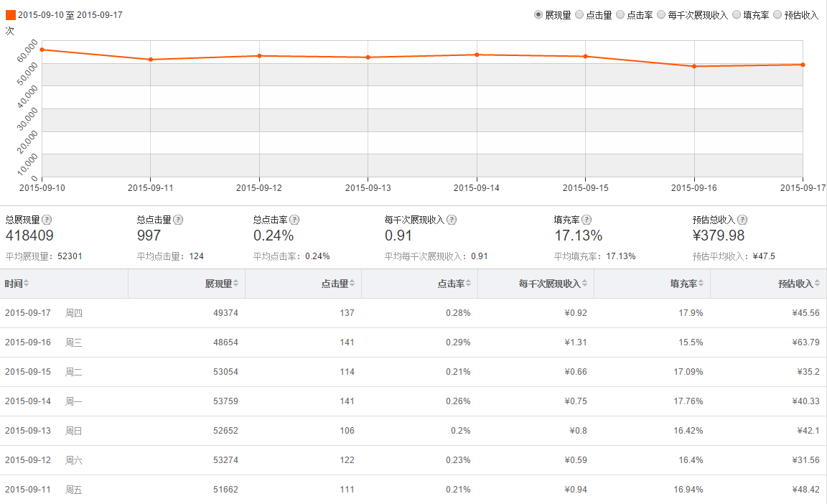The width and height of the screenshot is (827, 504).
Task: Click help icon next to 总展现量
Action: coord(47,220)
